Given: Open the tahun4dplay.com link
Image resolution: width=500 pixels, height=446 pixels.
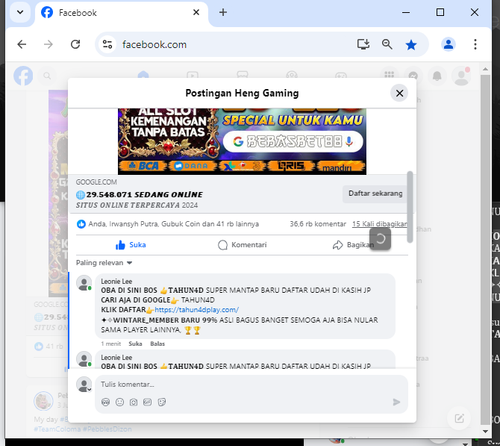Looking at the screenshot, I should [196, 310].
